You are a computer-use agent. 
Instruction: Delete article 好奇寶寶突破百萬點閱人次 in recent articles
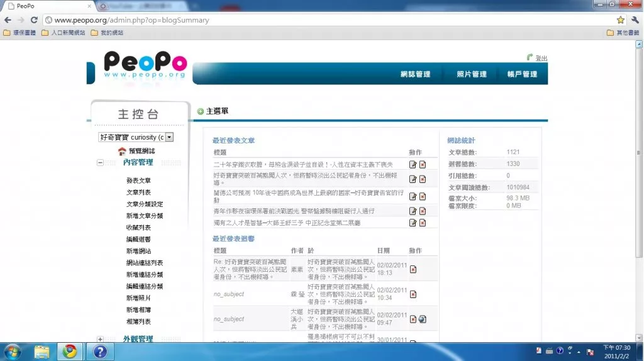point(422,179)
